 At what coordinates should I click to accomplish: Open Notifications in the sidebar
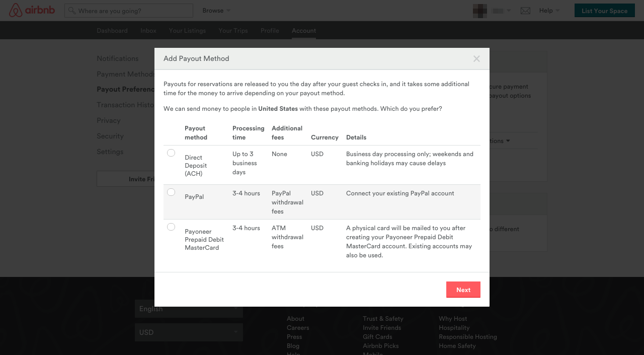(118, 58)
